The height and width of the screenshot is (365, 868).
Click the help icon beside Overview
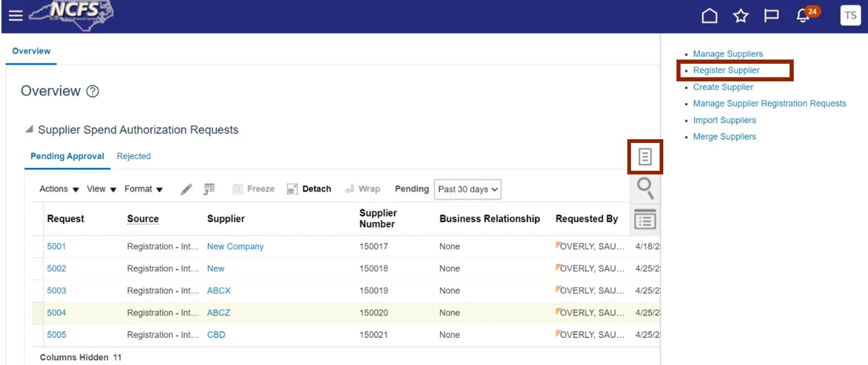[x=92, y=92]
